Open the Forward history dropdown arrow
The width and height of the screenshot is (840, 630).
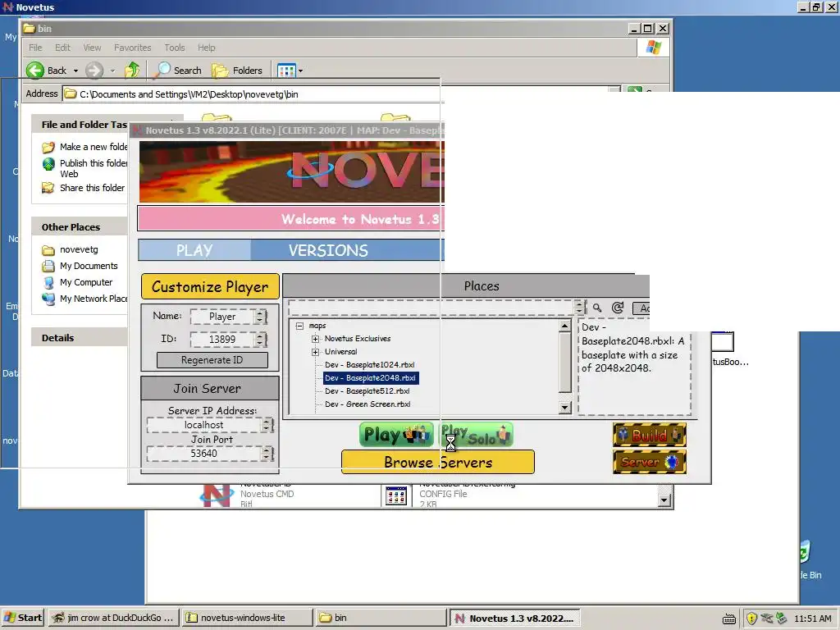(112, 71)
